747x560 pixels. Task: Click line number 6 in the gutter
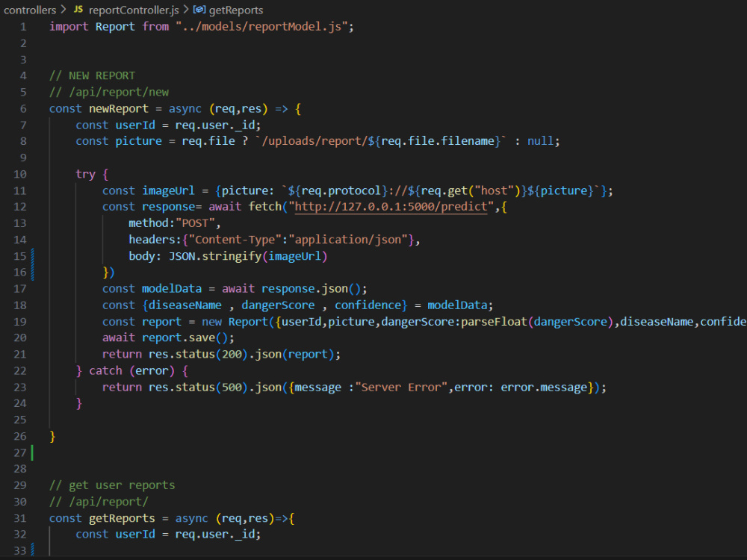tap(23, 108)
